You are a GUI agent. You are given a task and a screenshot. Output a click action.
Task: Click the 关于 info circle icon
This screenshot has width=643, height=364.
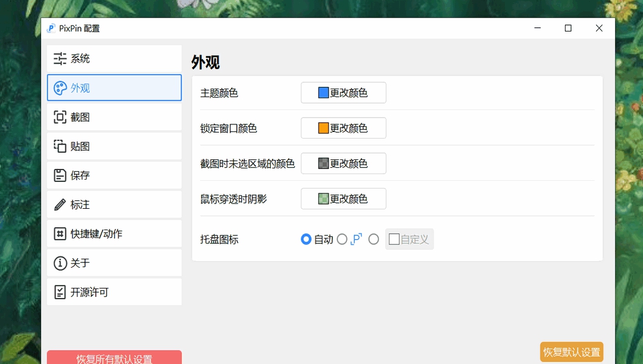(x=60, y=263)
